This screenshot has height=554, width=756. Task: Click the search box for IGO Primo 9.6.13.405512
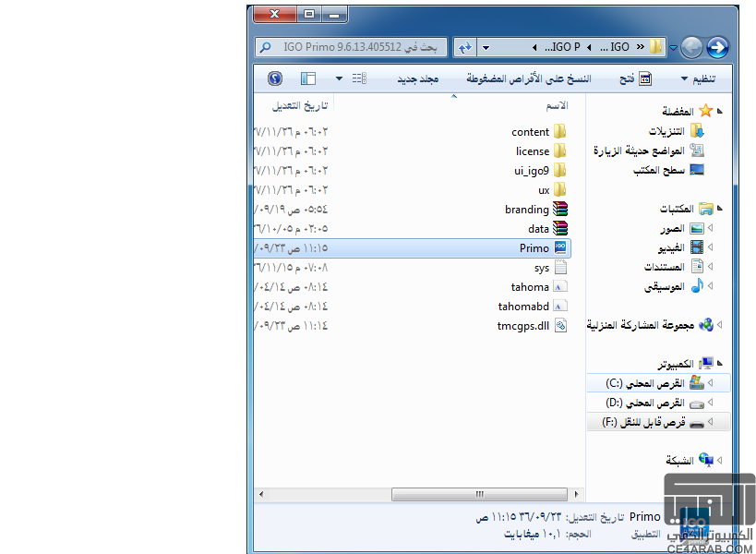click(351, 47)
